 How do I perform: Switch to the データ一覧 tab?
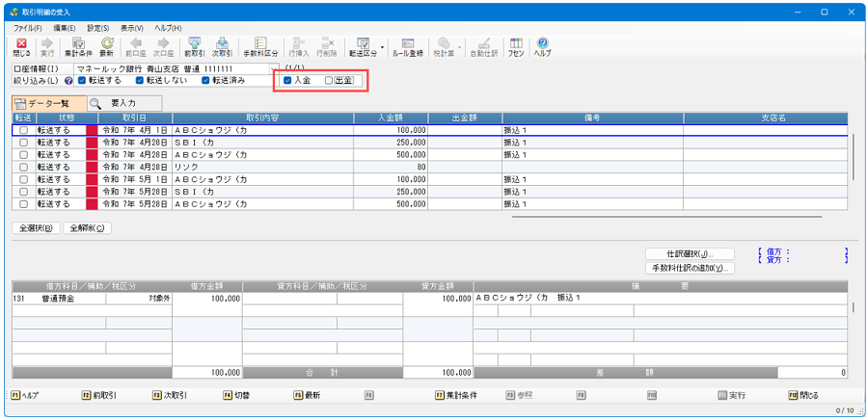tap(49, 103)
